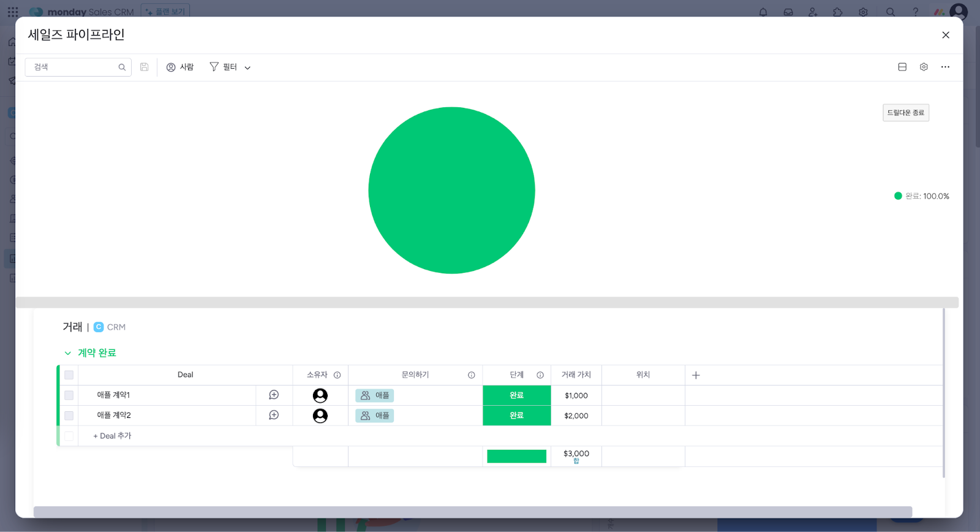The image size is (980, 532).
Task: Open the user profile avatar
Action: pyautogui.click(x=959, y=12)
